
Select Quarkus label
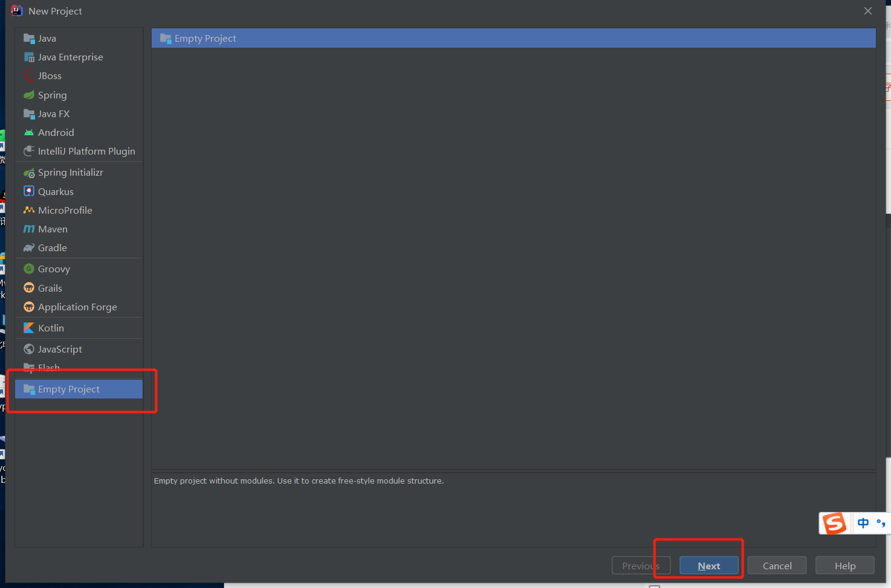56,191
